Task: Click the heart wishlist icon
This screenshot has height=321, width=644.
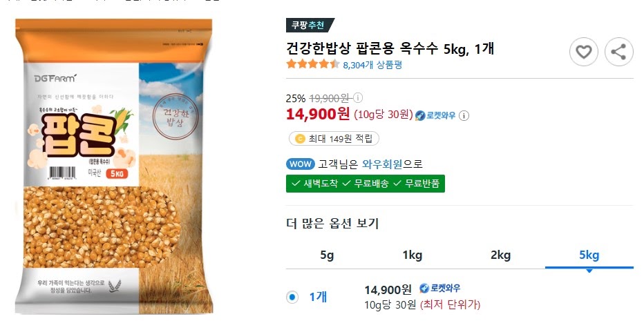Action: tap(584, 52)
